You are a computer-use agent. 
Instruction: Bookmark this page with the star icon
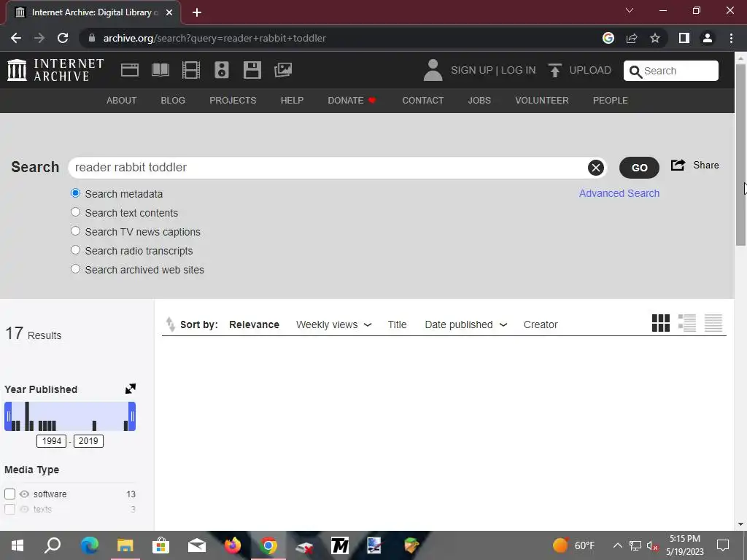click(655, 38)
